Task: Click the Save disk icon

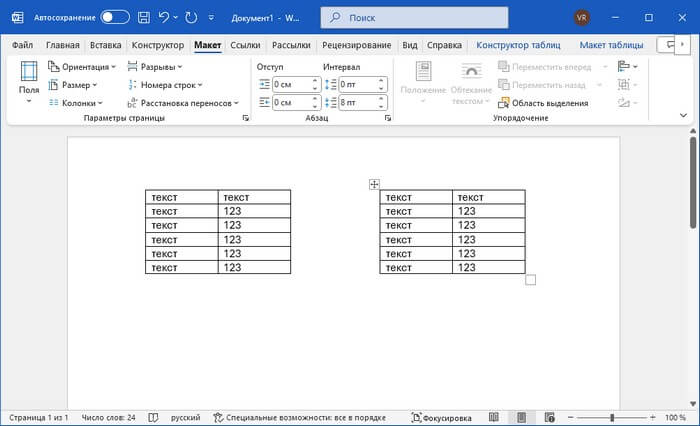Action: coord(145,17)
